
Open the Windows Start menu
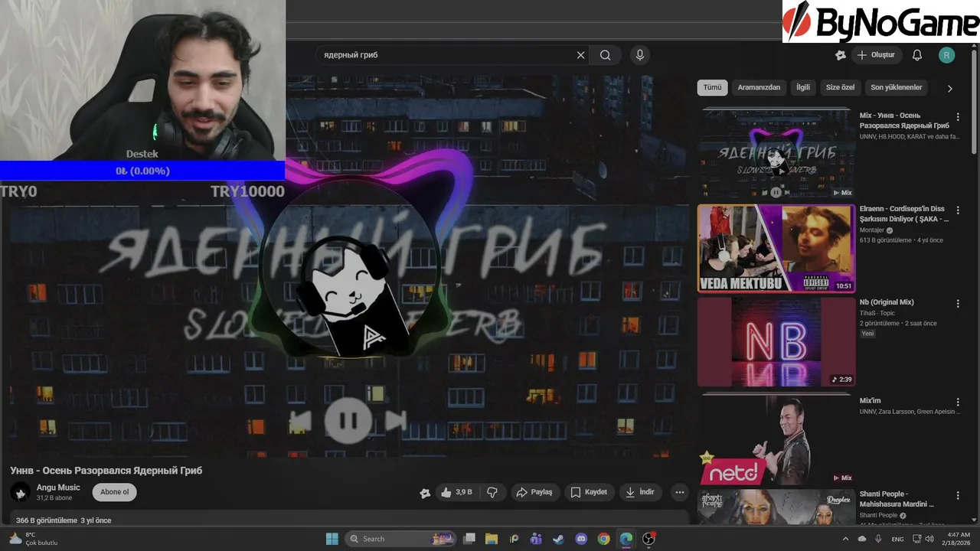coord(332,539)
